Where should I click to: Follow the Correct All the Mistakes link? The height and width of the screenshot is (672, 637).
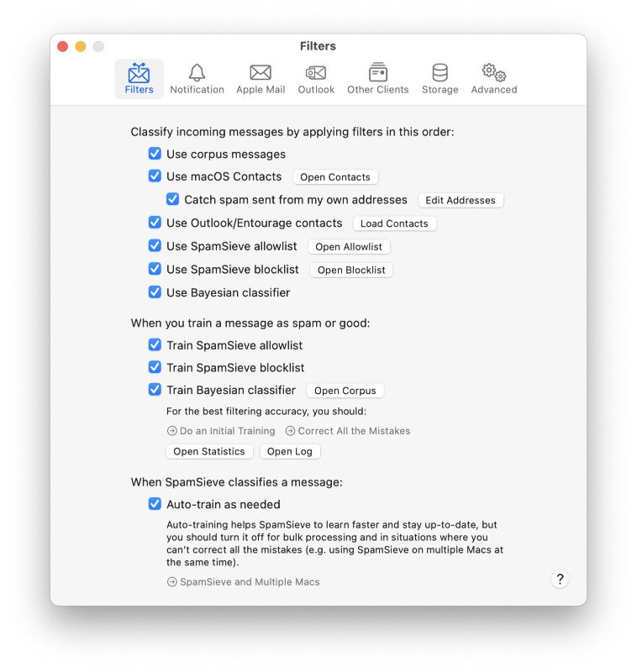point(348,431)
